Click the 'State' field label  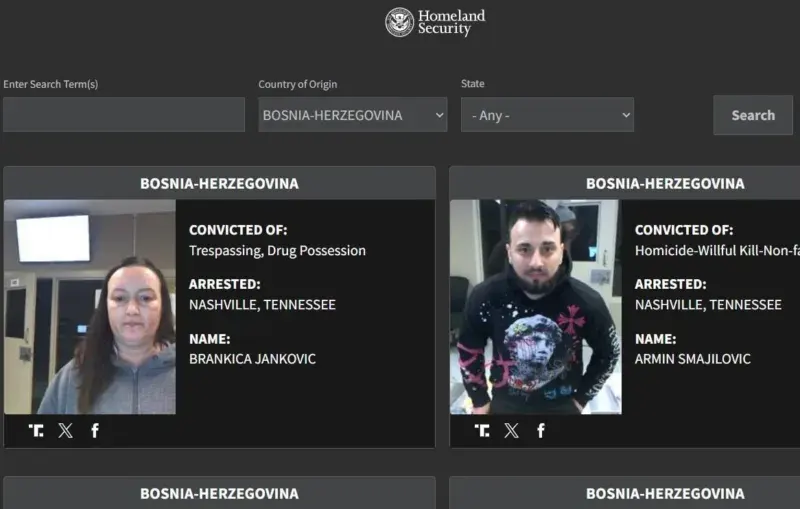[x=472, y=84]
